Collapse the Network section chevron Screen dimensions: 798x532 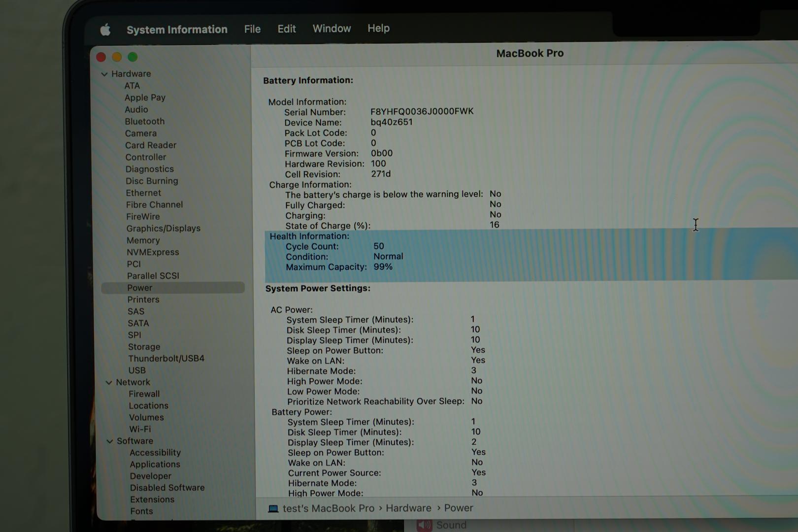(x=109, y=383)
